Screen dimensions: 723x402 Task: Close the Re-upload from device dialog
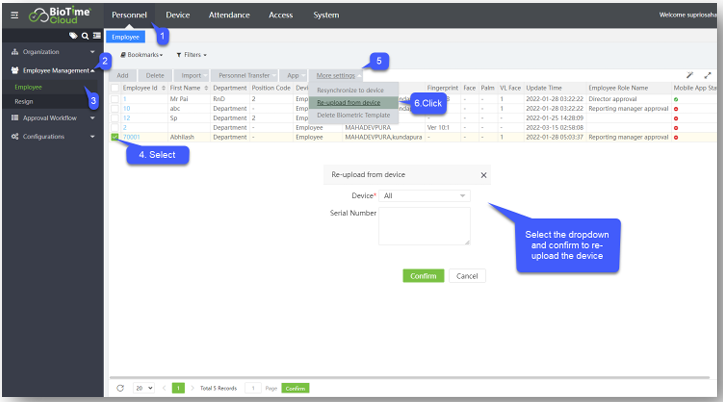click(x=484, y=175)
